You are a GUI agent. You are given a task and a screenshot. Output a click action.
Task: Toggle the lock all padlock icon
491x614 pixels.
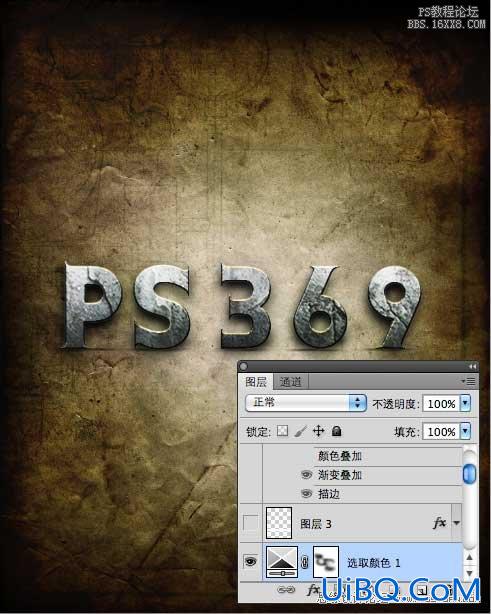point(336,431)
